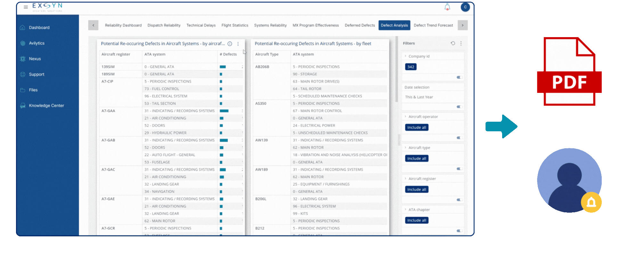Sort by 'Aircraft register' column header
Viewport: 644px width, 253px height.
click(116, 54)
